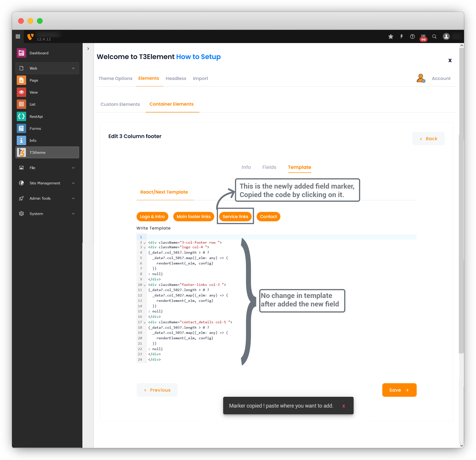Screen dimensions: 476x460
Task: Open the Page module
Action: click(x=47, y=80)
